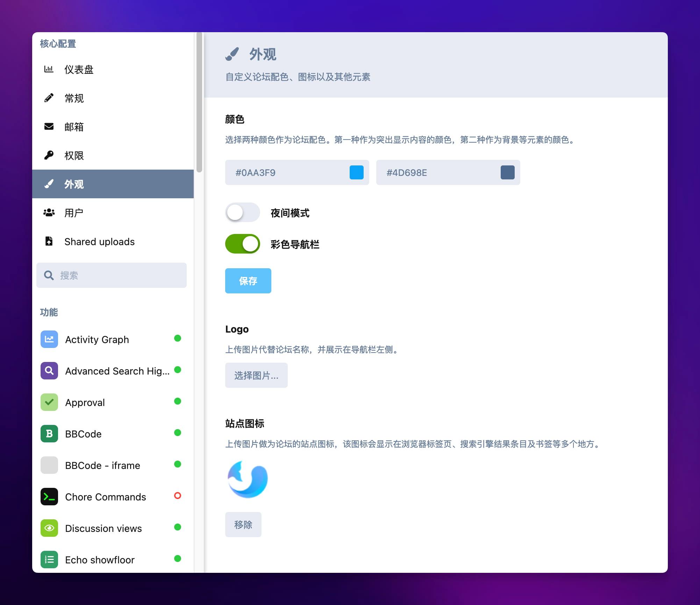Viewport: 700px width, 605px height.
Task: Click the 功能 section heading
Action: [x=49, y=312]
